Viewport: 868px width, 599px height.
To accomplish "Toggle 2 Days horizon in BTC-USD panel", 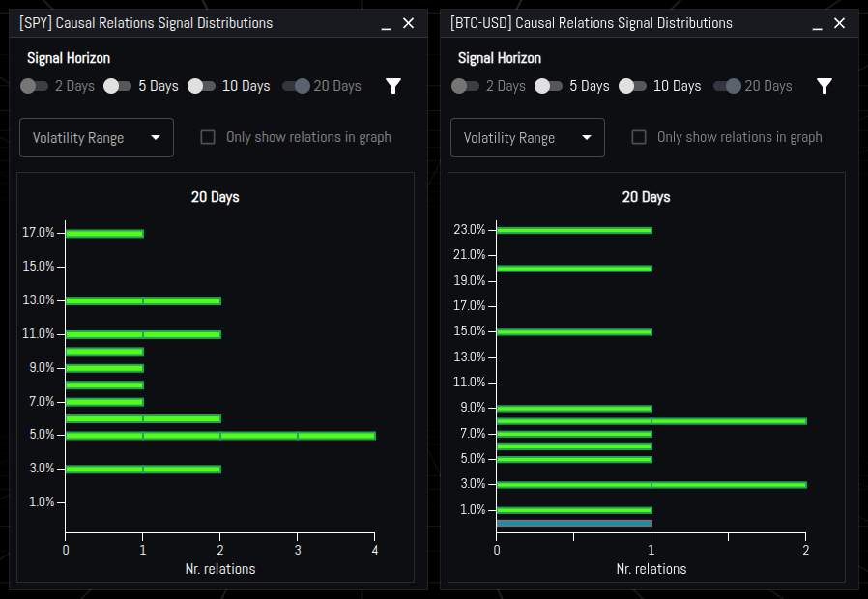I will coord(465,86).
